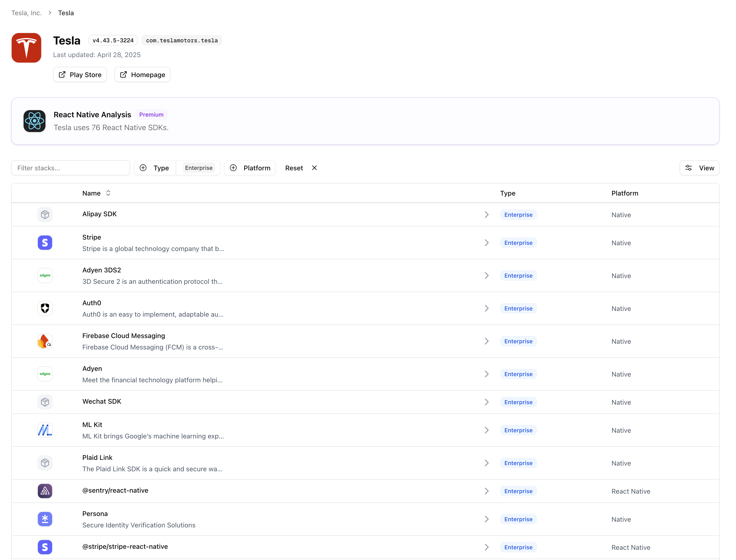
Task: Click the Enterprise tag in Stripe row
Action: pos(519,243)
